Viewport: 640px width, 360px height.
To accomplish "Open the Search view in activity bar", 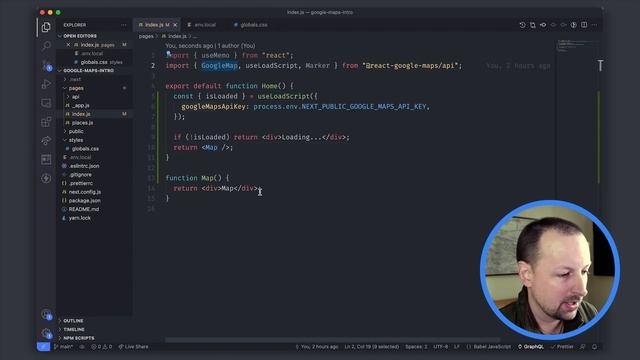I will [x=46, y=46].
